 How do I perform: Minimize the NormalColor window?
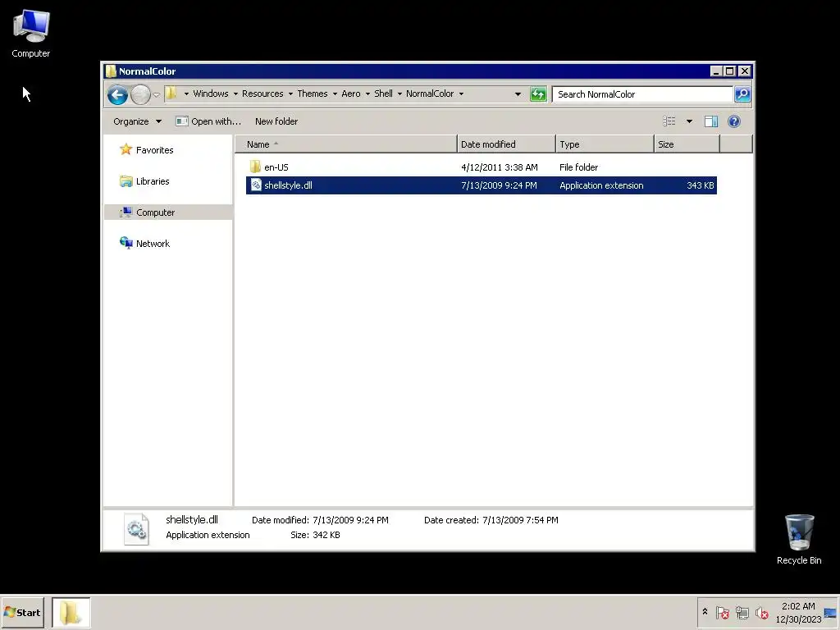[x=716, y=71]
